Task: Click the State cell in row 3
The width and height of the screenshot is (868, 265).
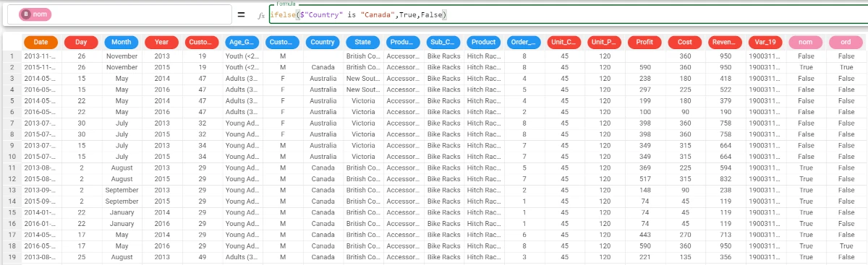Action: [363, 78]
